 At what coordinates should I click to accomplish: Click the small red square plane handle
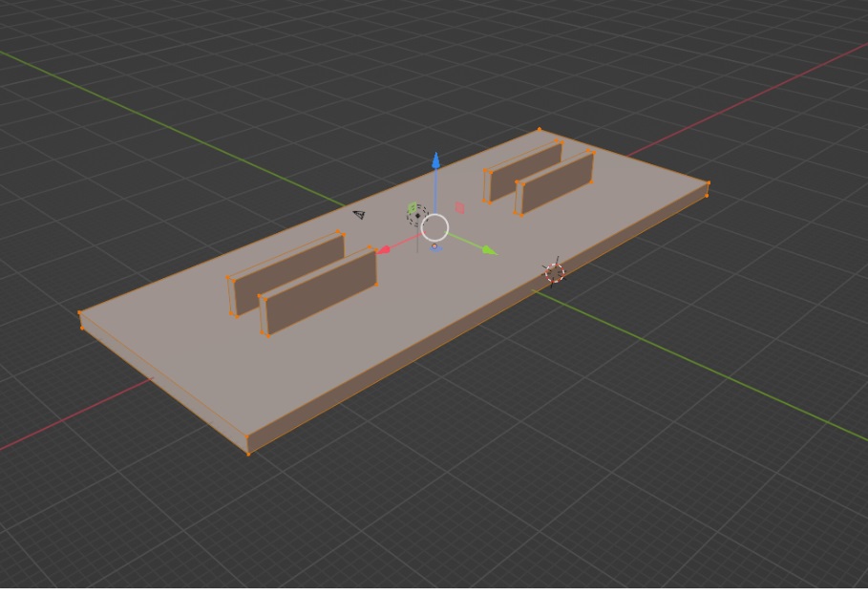[x=459, y=207]
